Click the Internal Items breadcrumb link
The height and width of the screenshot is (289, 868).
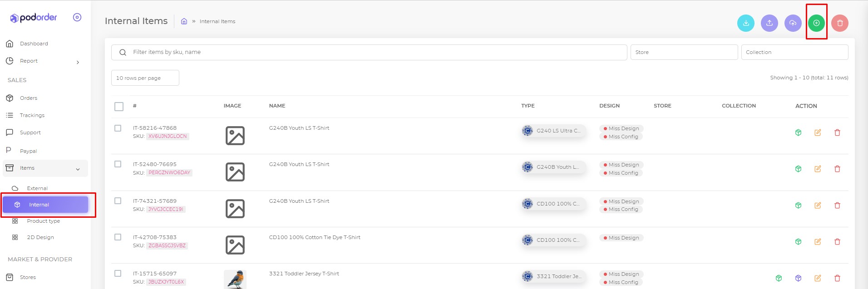coord(217,21)
